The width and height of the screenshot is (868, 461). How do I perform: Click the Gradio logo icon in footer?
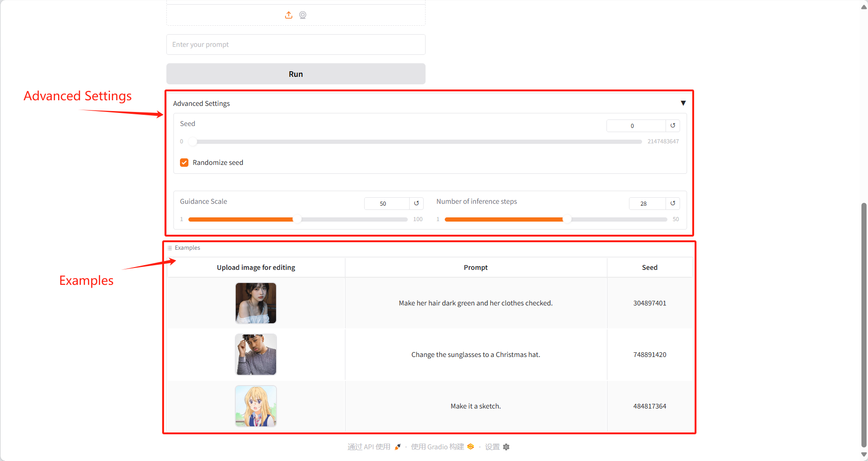pyautogui.click(x=471, y=447)
